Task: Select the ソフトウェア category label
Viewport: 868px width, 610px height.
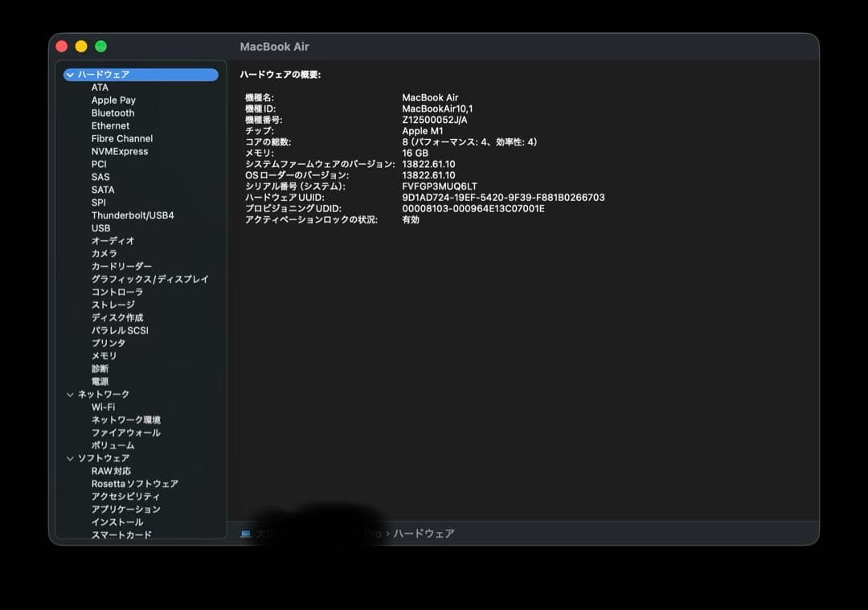Action: pyautogui.click(x=103, y=458)
